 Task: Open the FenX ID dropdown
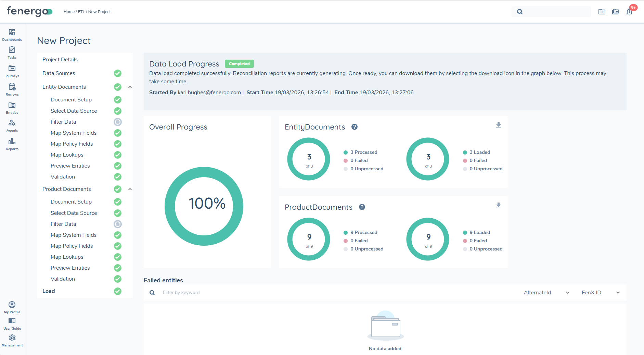[600, 292]
